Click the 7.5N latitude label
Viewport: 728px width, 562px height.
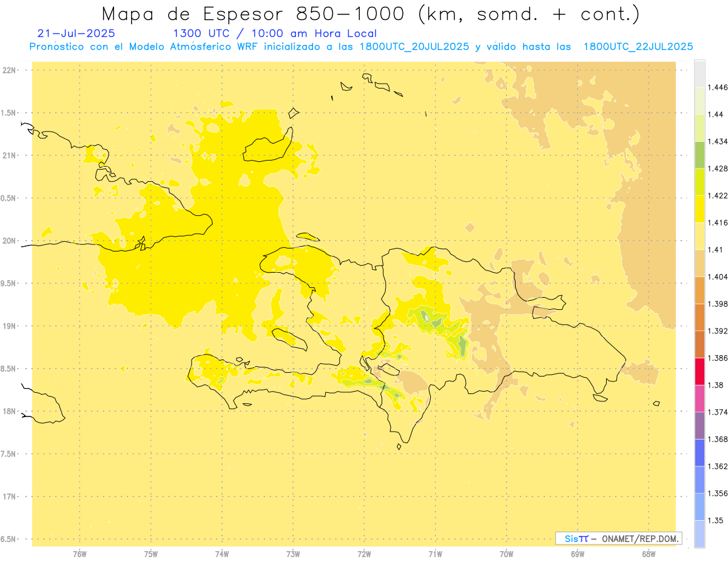click(x=9, y=454)
